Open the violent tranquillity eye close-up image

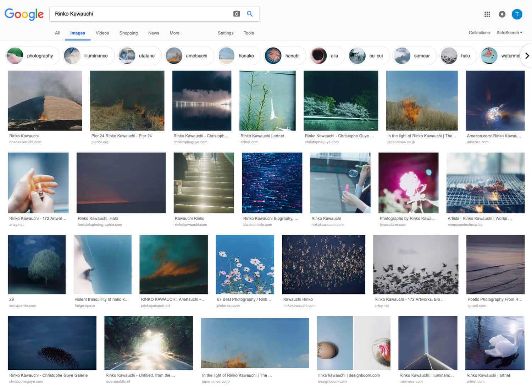tap(102, 265)
